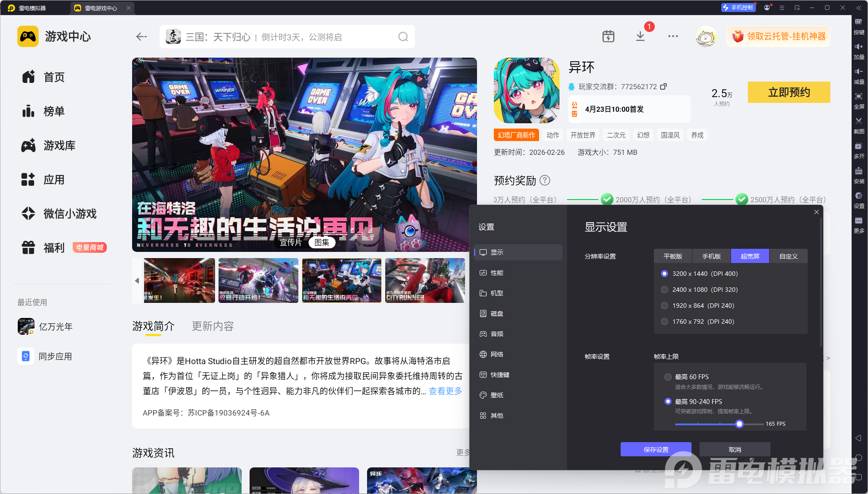Select 2400 x 1080 resolution option
The height and width of the screenshot is (494, 868).
click(x=665, y=290)
